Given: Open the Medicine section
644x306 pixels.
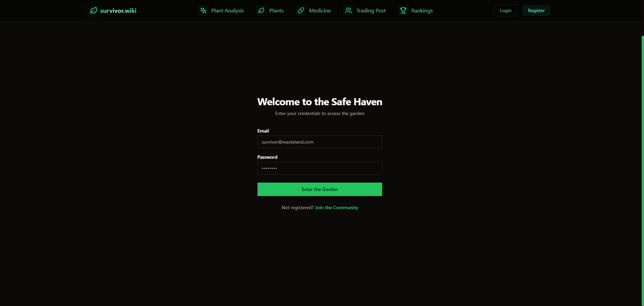Looking at the screenshot, I should [320, 10].
